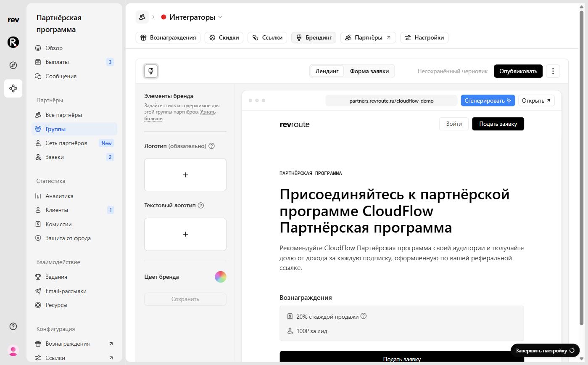
Task: Open the R workspace avatar icon
Action: pos(13,42)
